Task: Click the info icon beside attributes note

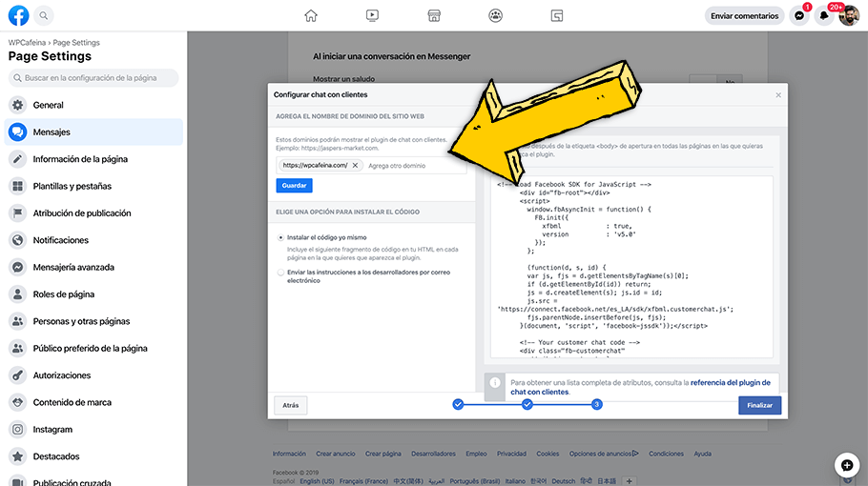Action: point(495,383)
